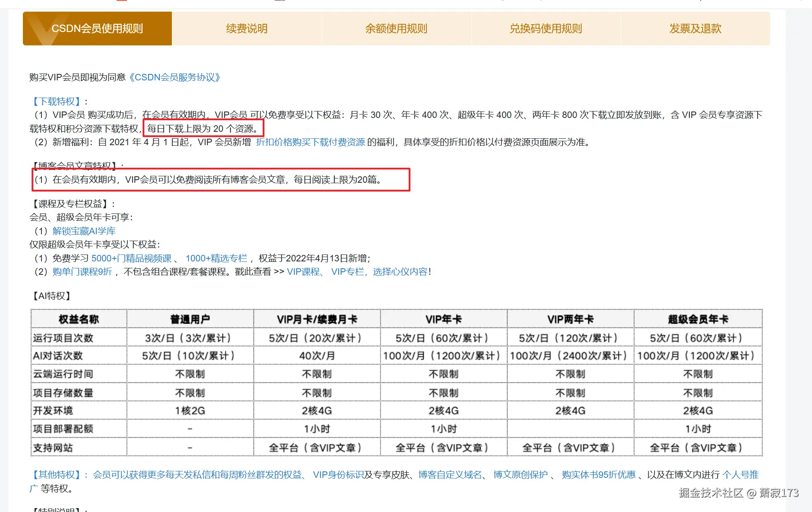Click 不限制 for 云端运行时间 under 普通用户
This screenshot has width=812, height=512.
(x=190, y=374)
